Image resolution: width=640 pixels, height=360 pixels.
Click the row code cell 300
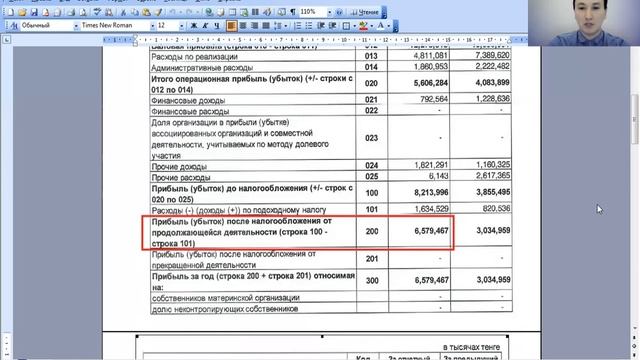point(372,281)
